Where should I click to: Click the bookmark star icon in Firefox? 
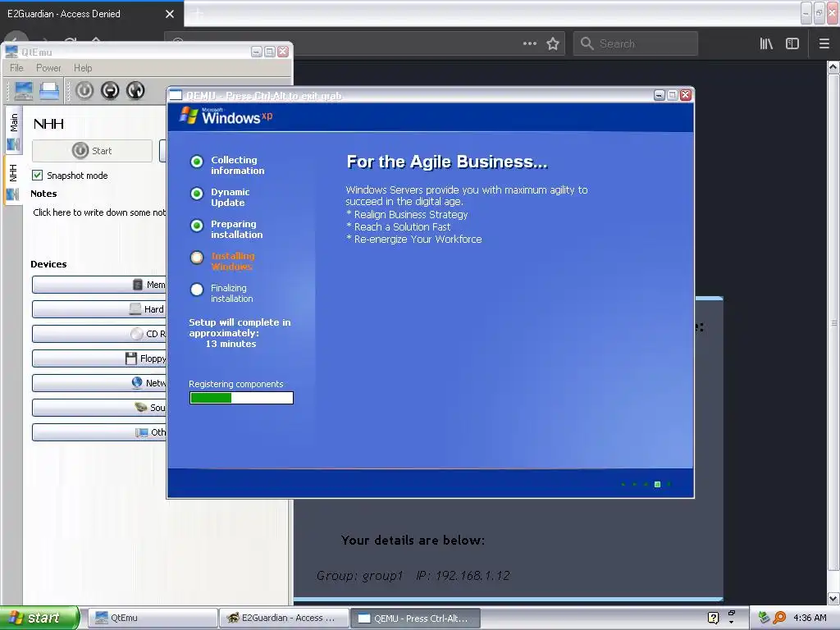(553, 43)
